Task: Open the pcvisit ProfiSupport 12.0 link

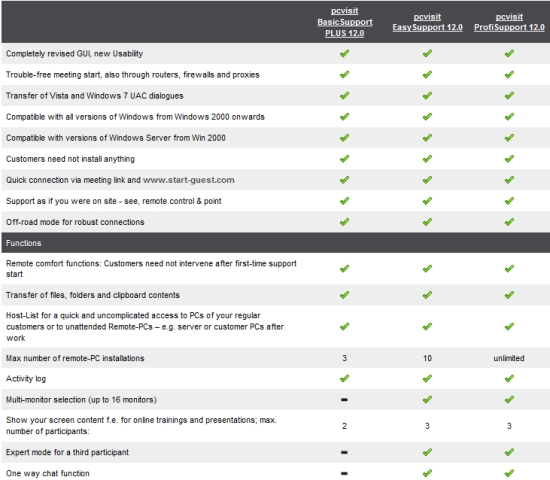Action: (509, 22)
